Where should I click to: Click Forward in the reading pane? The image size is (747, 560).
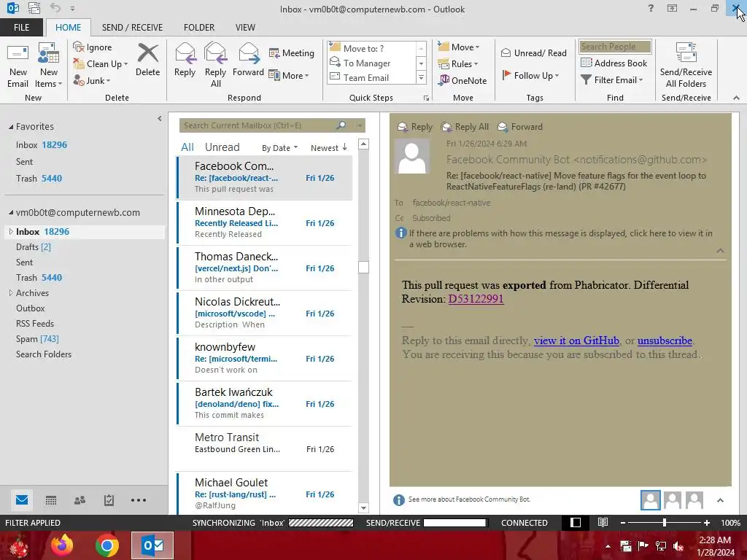pos(519,127)
